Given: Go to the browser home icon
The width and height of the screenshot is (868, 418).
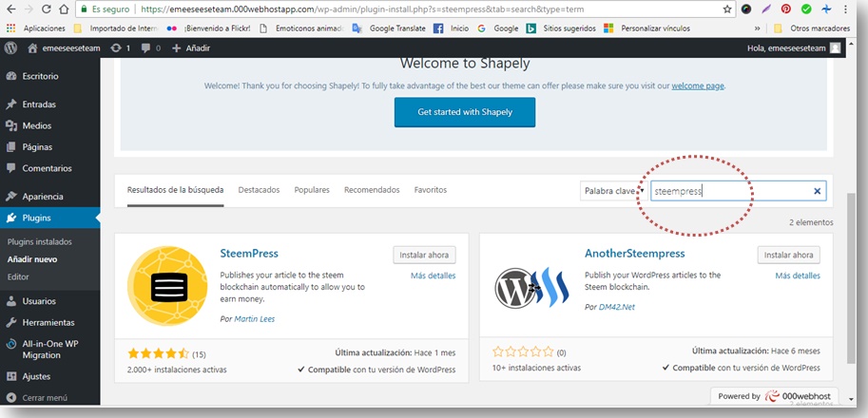Looking at the screenshot, I should click(64, 9).
